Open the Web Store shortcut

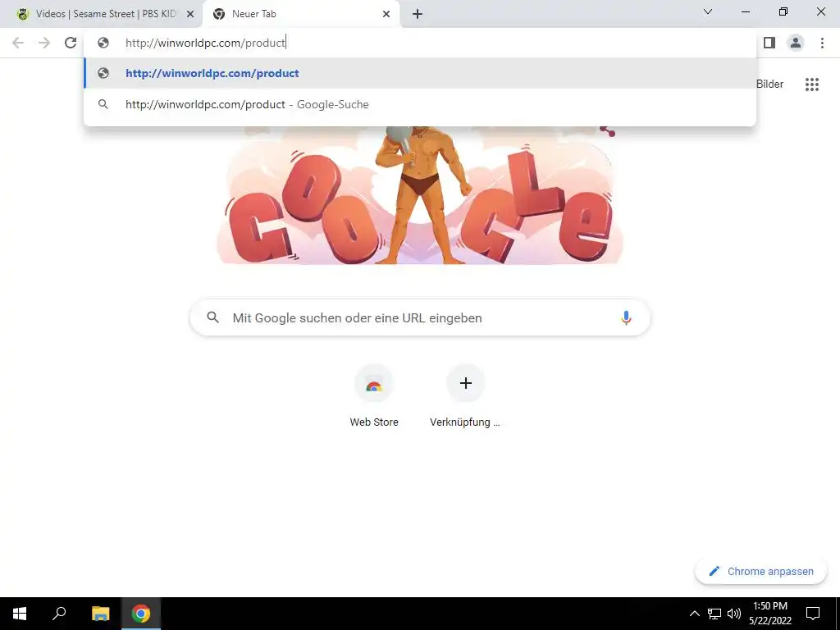point(374,396)
